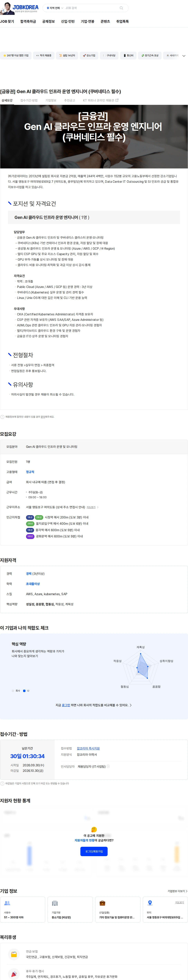This screenshot has width=188, height=980.
Task: Click the 경력 requirement link
Action: pos(29,574)
